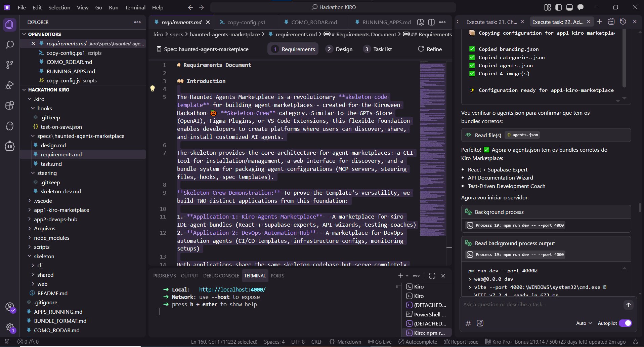Navigate back with the left arrow
This screenshot has width=644, height=347.
pyautogui.click(x=190, y=7)
